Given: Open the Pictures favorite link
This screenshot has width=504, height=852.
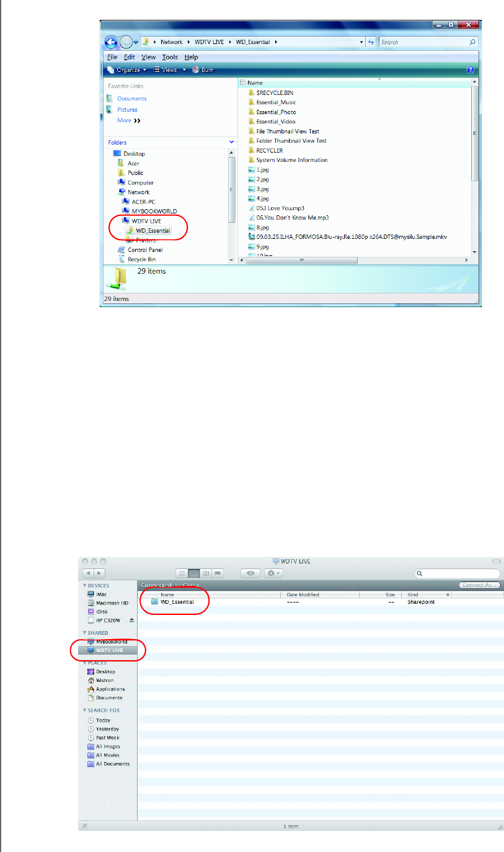Looking at the screenshot, I should click(127, 110).
